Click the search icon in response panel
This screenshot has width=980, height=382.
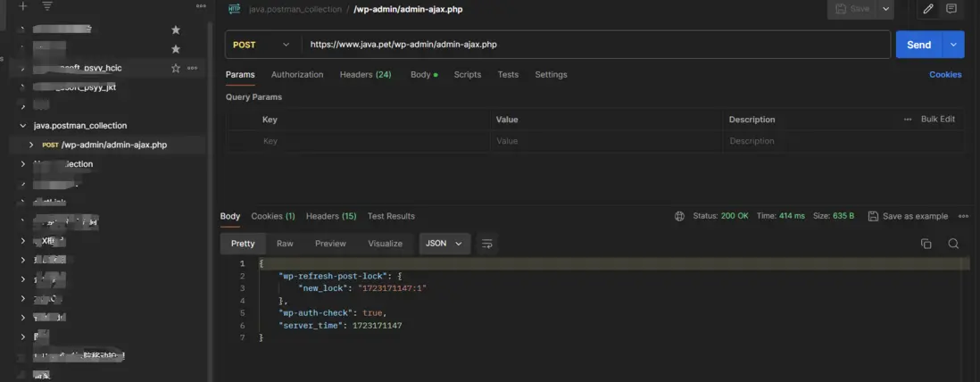(x=953, y=244)
